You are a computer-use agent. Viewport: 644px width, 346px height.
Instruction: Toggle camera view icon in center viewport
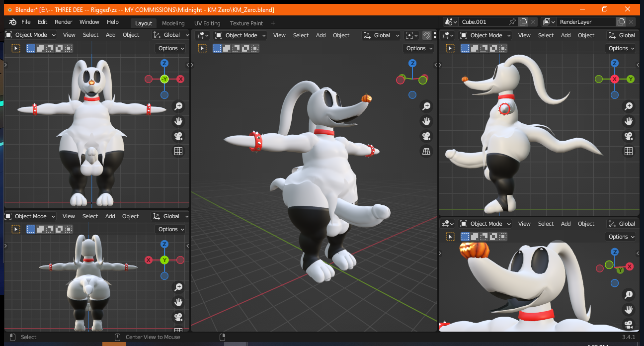426,136
